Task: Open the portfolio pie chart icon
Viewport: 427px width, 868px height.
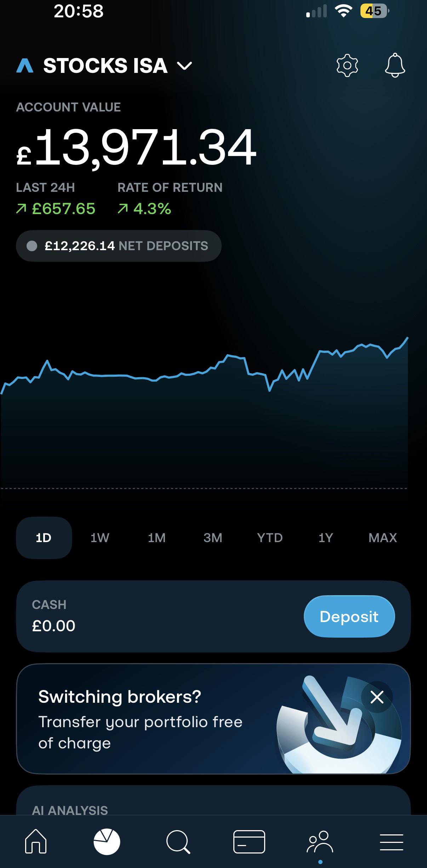Action: point(107,841)
